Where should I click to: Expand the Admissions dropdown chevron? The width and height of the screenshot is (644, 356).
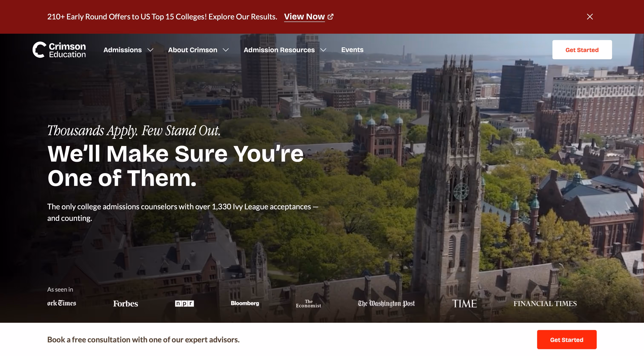click(150, 50)
